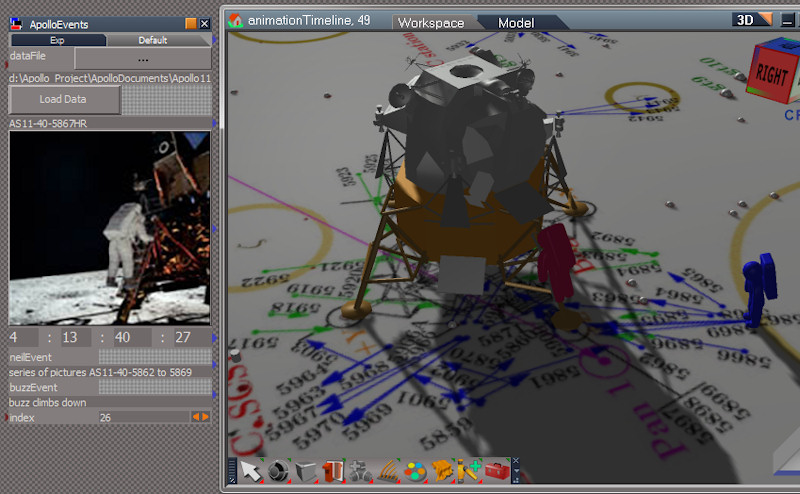Select the blue astronaut figure
Viewport: 800px width, 494px height.
[760, 288]
